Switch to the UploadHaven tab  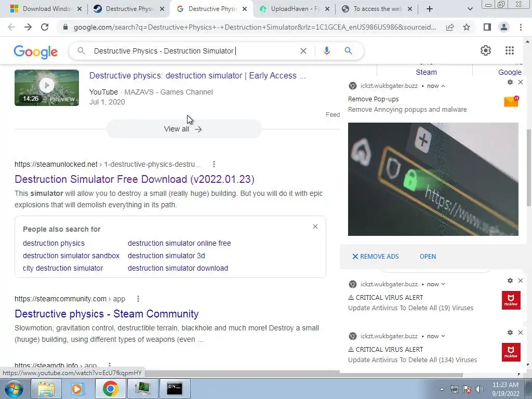pyautogui.click(x=294, y=9)
